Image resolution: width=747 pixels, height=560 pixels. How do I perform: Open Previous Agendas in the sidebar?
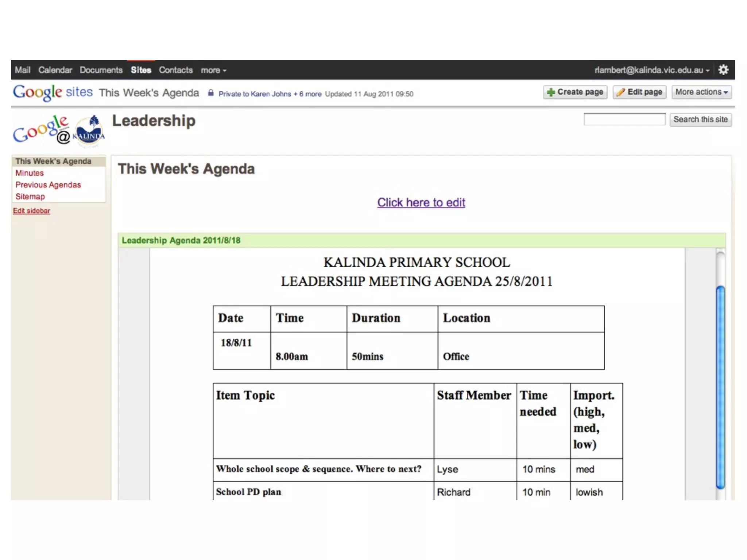pos(48,185)
